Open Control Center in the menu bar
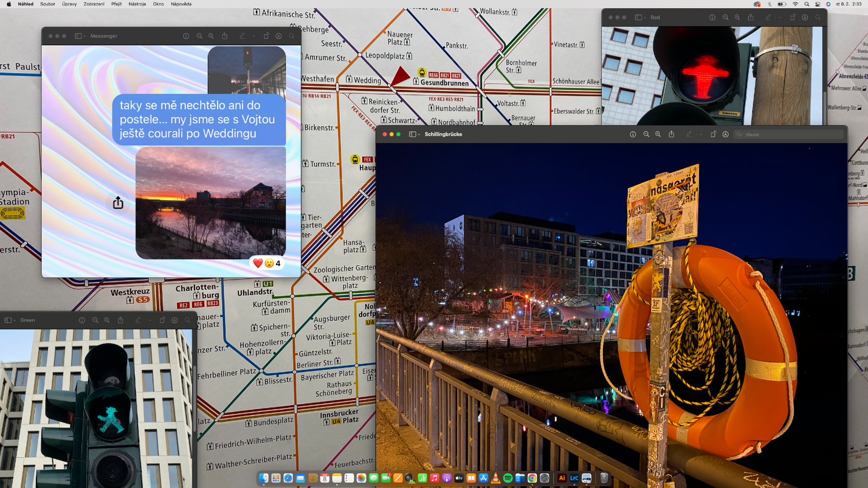 pyautogui.click(x=818, y=4)
